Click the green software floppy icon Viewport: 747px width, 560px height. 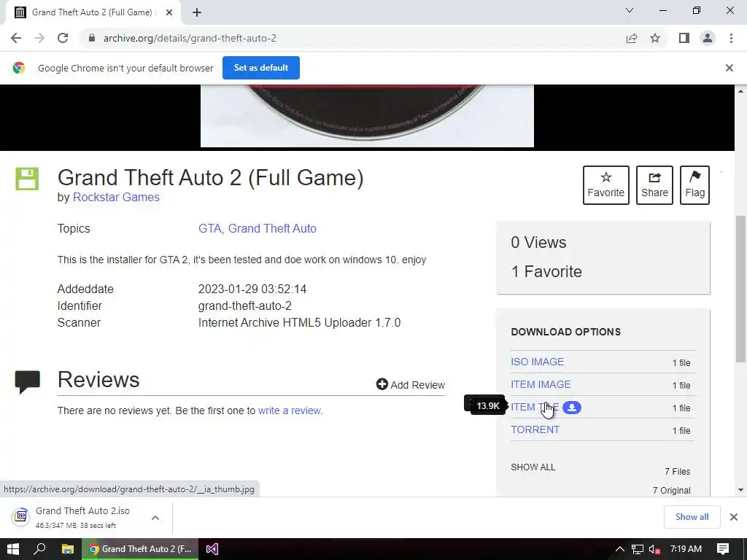coord(27,179)
